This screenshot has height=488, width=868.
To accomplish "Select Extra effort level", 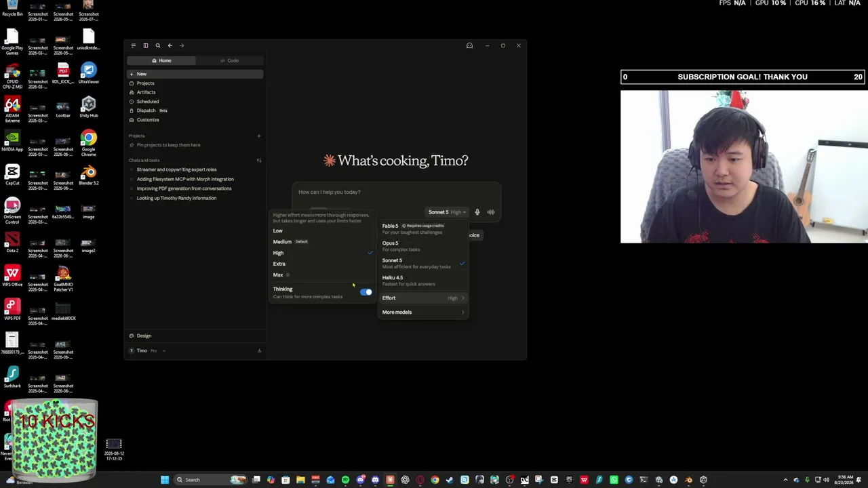I will click(323, 264).
